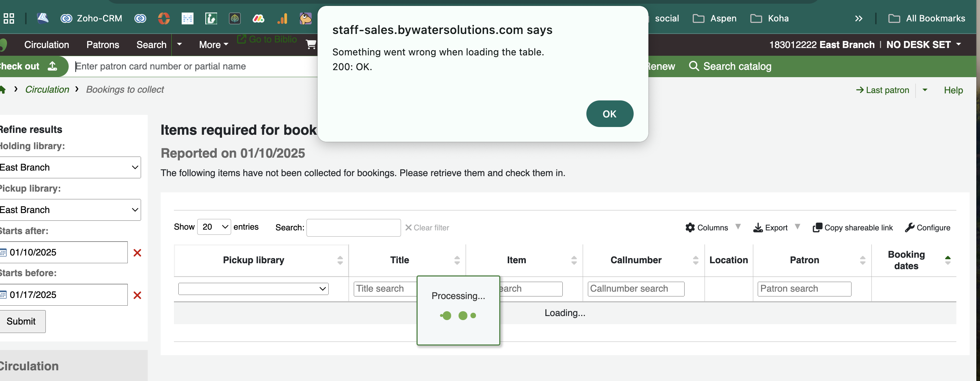Click the Columns gear icon
The image size is (980, 381).
pyautogui.click(x=690, y=227)
